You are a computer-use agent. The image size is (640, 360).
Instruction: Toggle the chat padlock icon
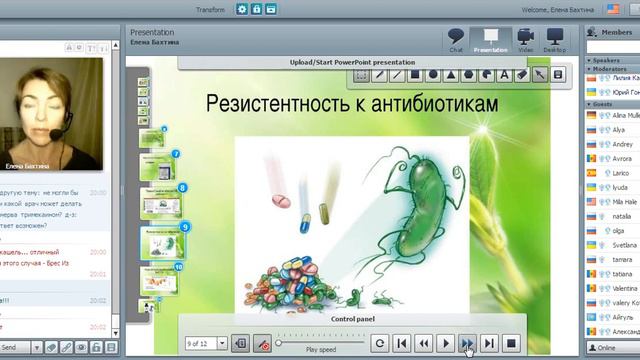coord(96,347)
